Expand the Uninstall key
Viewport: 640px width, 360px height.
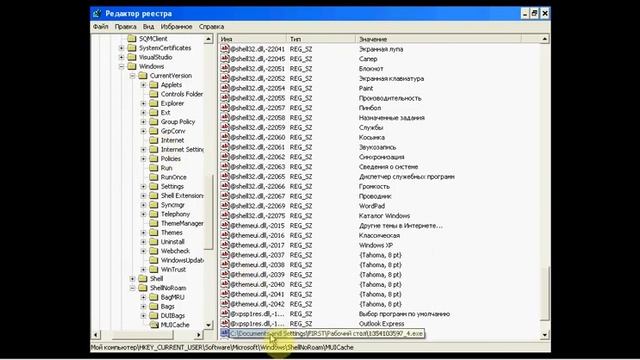144,242
